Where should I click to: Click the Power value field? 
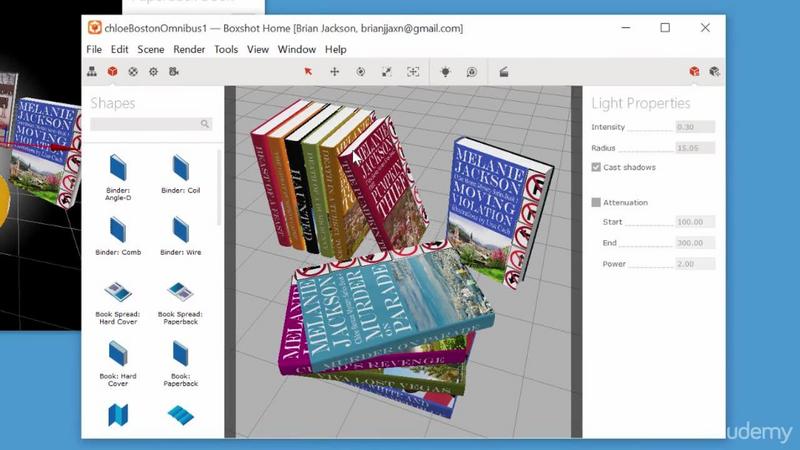pyautogui.click(x=695, y=264)
